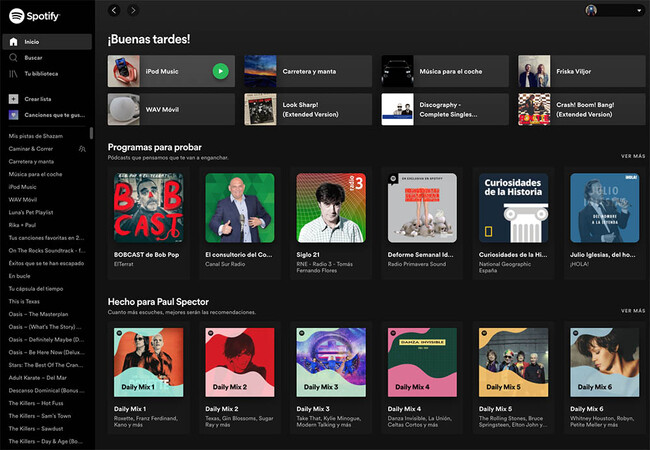Go forward with the right arrow
Viewport: 650px width, 450px height.
(133, 10)
